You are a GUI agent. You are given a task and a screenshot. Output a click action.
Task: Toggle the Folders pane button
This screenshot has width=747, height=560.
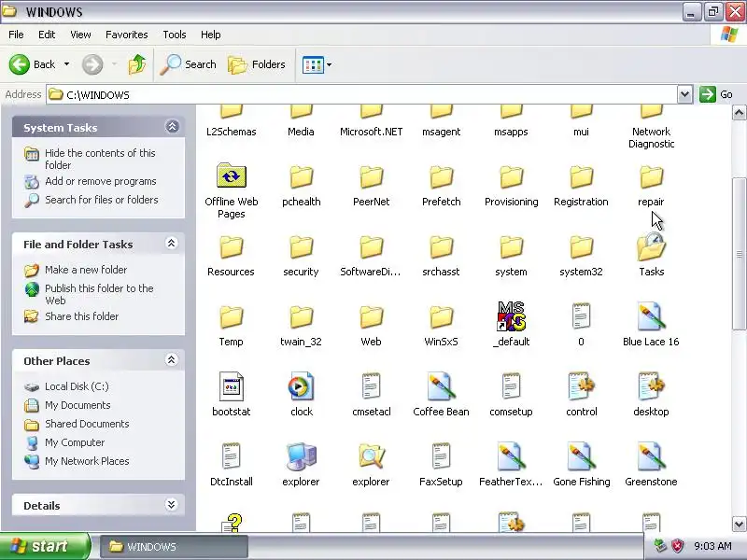257,64
